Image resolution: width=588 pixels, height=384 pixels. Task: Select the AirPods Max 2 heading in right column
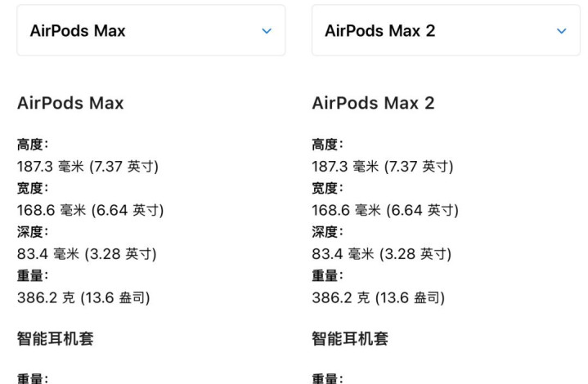click(373, 103)
